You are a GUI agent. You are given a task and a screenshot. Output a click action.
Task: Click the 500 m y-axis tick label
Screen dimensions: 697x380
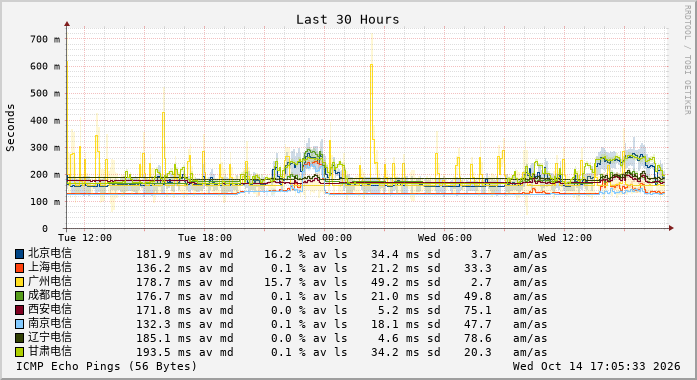click(45, 93)
